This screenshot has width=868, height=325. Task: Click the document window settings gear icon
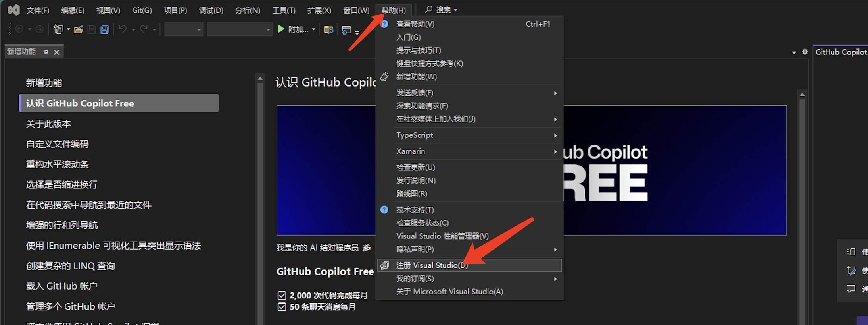pos(805,52)
